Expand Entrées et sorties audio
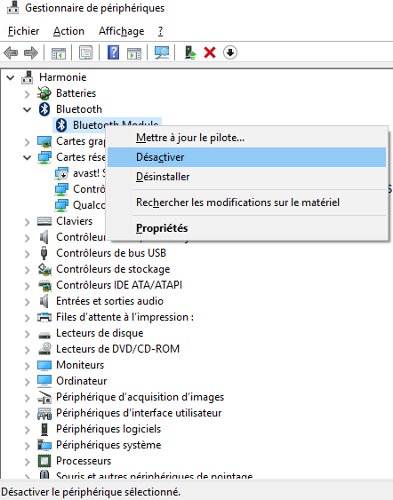The width and height of the screenshot is (393, 500). [27, 302]
